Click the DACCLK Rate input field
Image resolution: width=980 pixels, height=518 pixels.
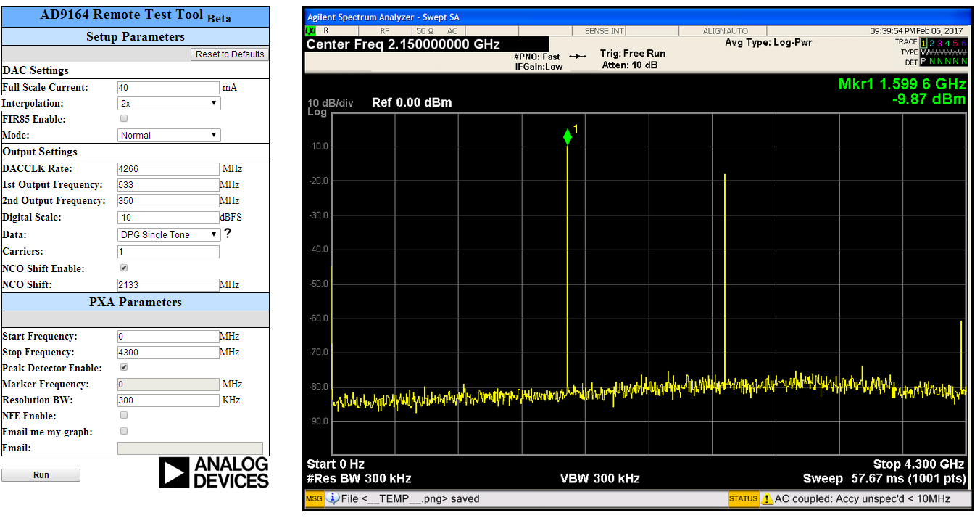(x=168, y=168)
